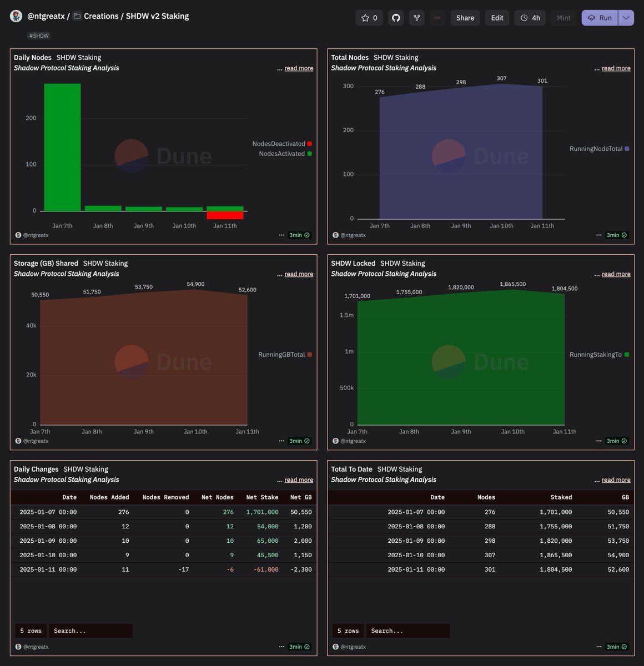Open the three-dot more options in header

[x=437, y=18]
